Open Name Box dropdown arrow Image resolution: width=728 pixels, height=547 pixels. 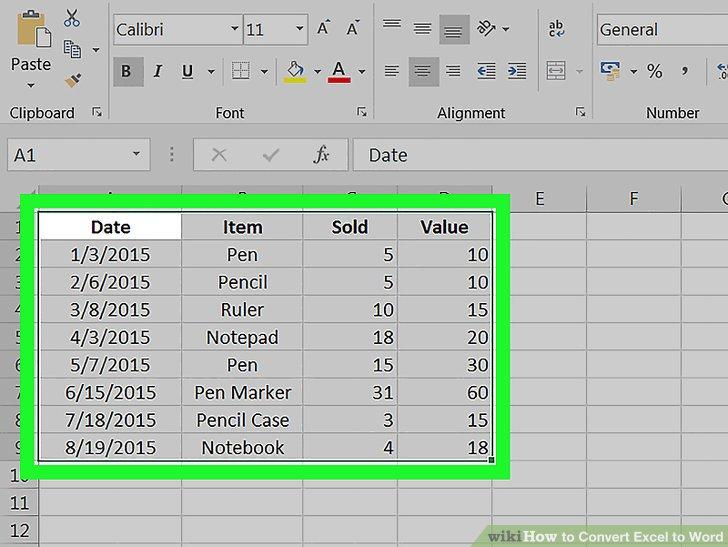136,154
